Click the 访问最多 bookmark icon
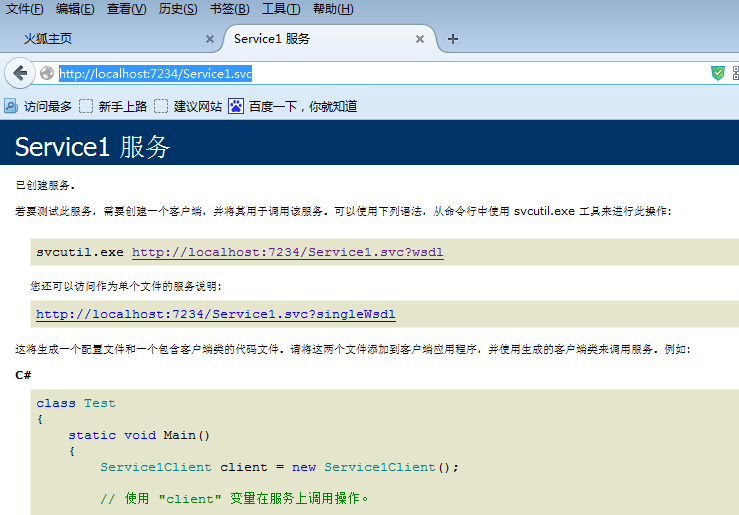This screenshot has height=515, width=739. click(11, 106)
